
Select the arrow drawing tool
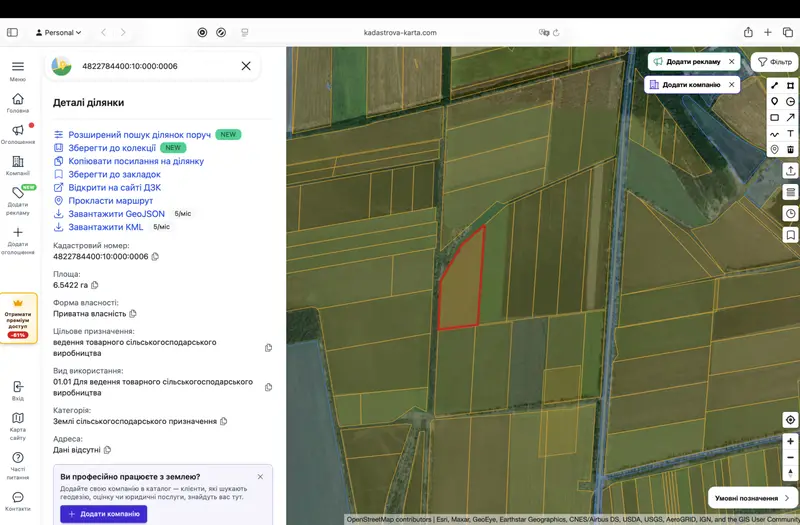tap(790, 117)
